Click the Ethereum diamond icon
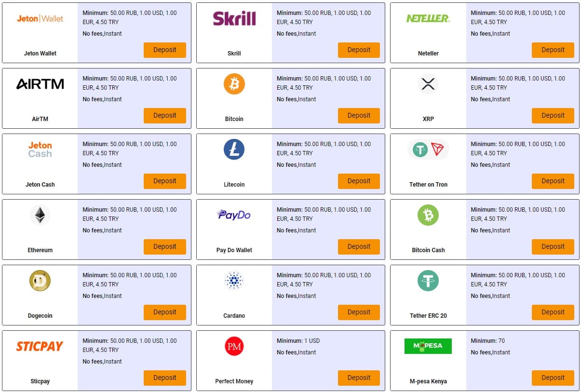The width and height of the screenshot is (581, 392). (40, 215)
